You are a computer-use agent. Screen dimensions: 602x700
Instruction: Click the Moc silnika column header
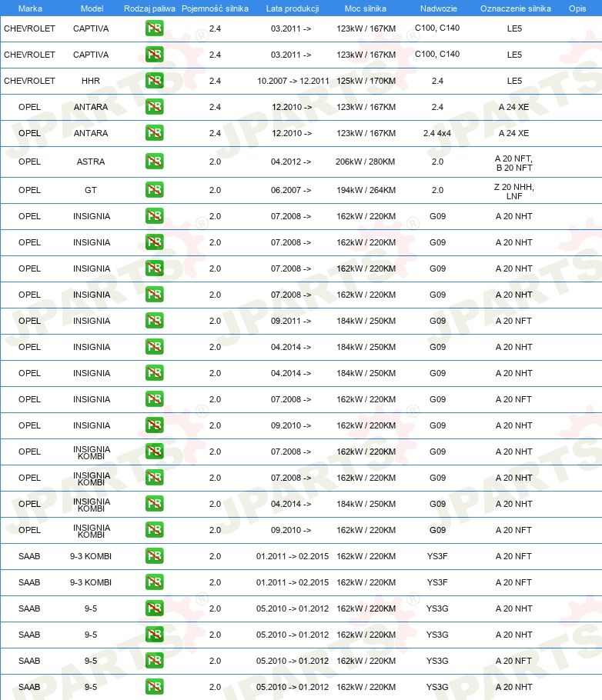click(365, 8)
